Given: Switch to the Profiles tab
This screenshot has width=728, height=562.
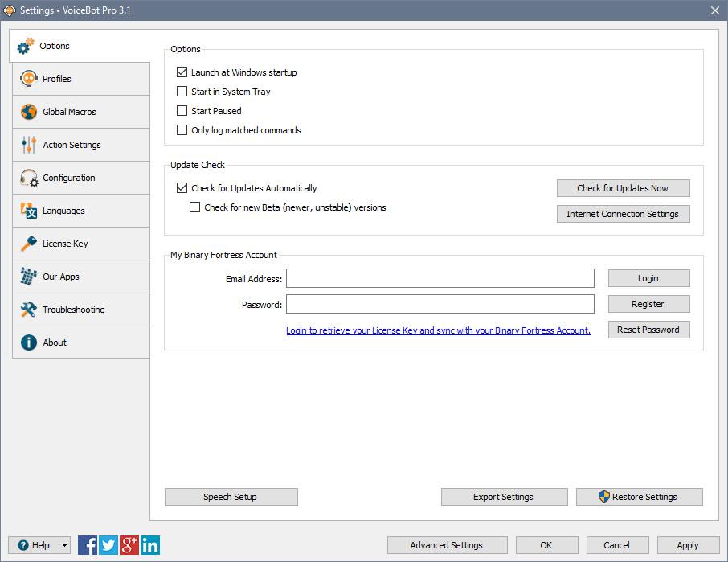Looking at the screenshot, I should 81,79.
